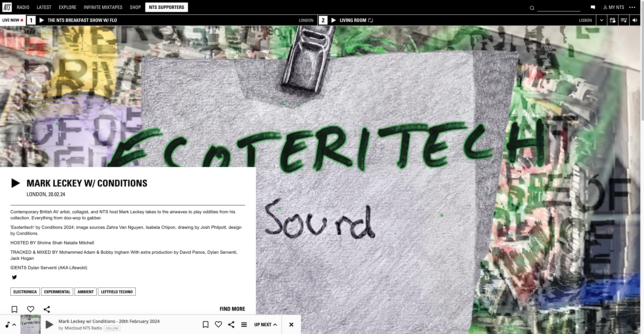Expand the live channels chevron dropdown
The width and height of the screenshot is (644, 334).
coord(601,20)
